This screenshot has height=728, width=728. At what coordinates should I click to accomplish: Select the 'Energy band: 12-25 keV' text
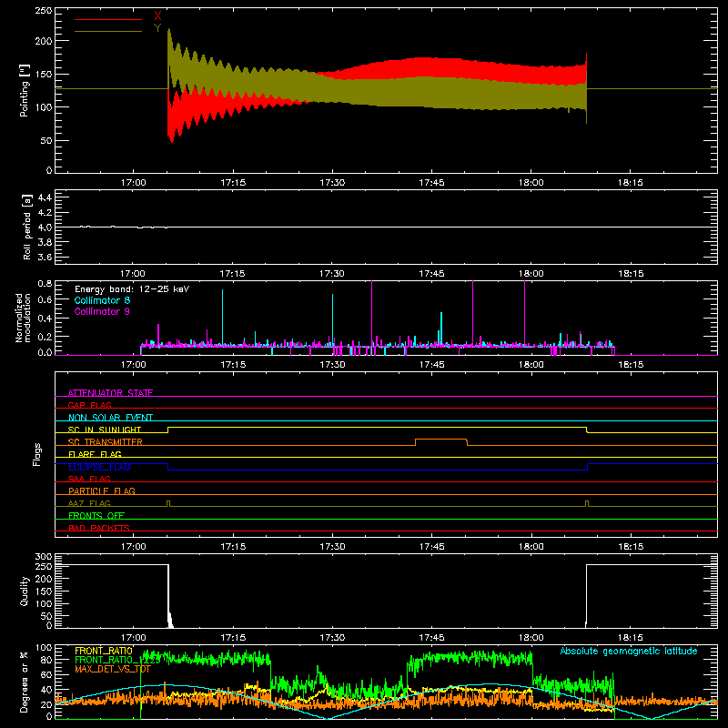click(x=132, y=289)
